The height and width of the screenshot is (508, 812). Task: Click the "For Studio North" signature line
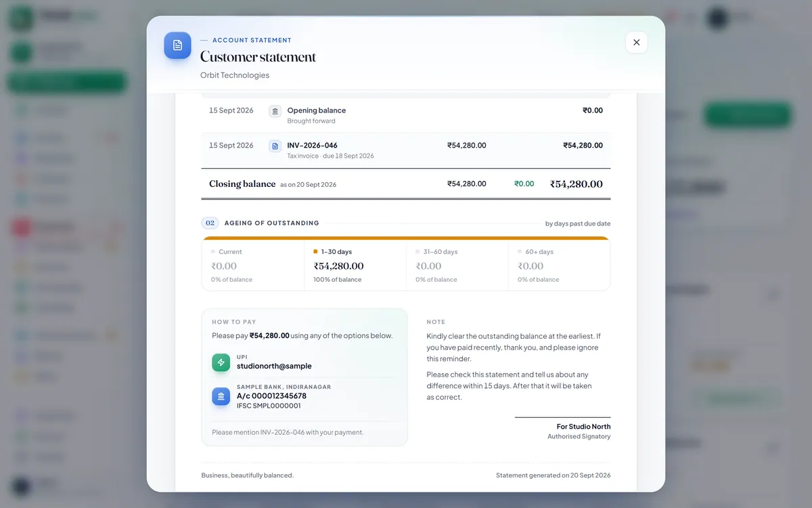[583, 427]
